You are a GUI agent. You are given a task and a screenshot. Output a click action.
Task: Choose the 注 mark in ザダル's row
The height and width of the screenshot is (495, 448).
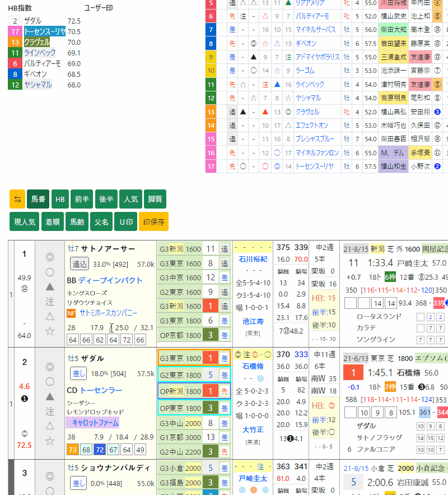(50, 411)
